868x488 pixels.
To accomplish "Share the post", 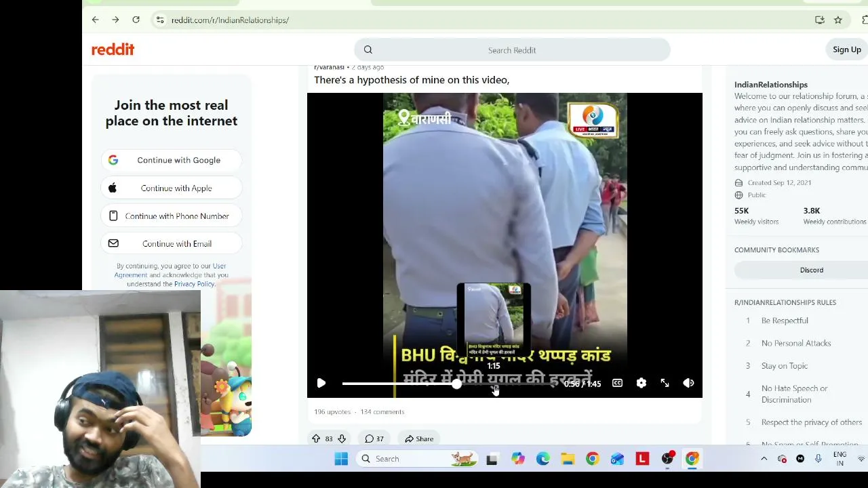I will [419, 439].
